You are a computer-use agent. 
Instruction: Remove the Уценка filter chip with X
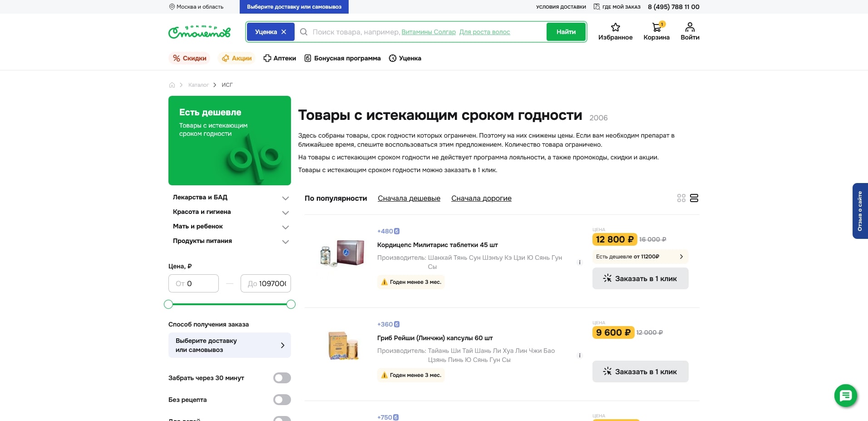[284, 32]
